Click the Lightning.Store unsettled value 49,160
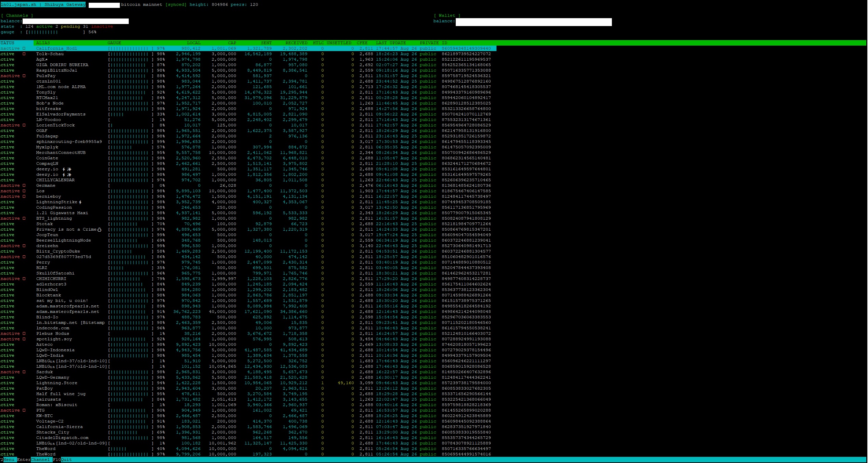Screen dimensions: 868x463 (345, 383)
